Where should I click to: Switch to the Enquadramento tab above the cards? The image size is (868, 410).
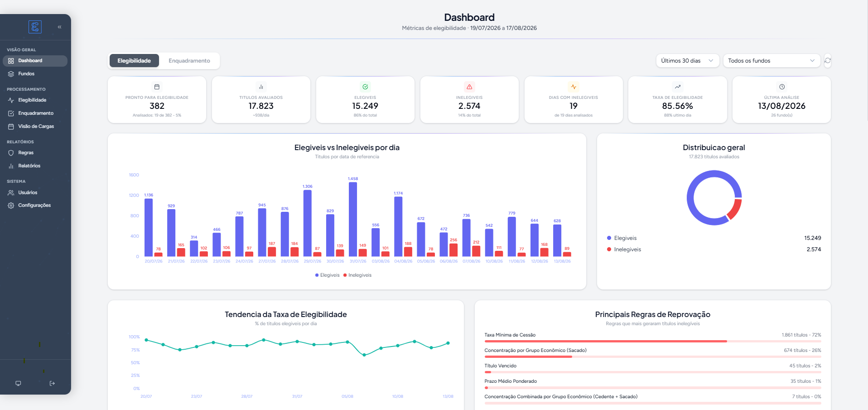click(x=189, y=61)
